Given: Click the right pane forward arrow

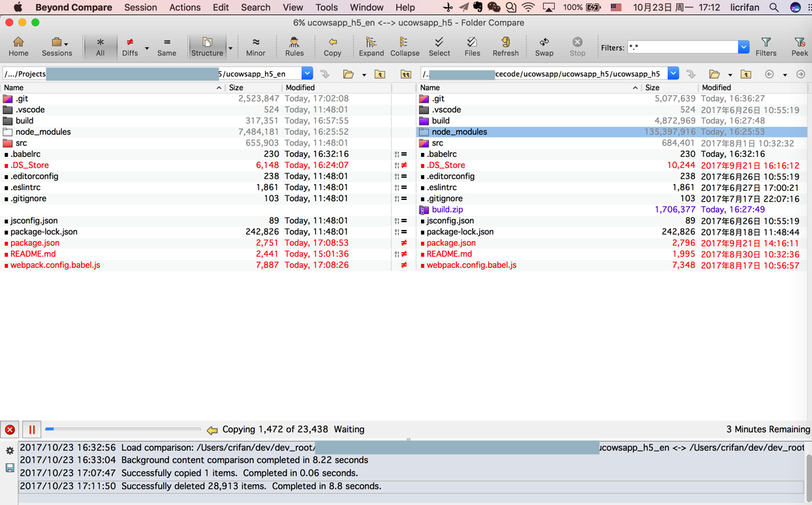Looking at the screenshot, I should [x=801, y=74].
